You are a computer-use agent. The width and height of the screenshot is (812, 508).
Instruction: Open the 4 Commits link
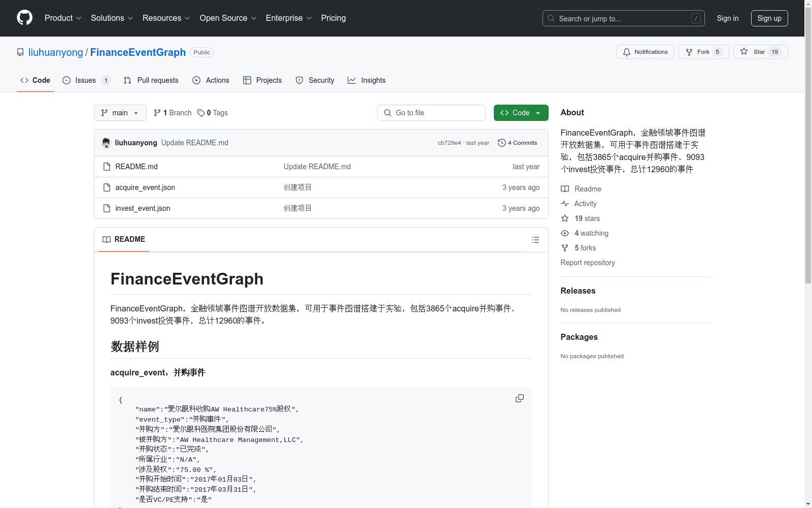coord(518,143)
